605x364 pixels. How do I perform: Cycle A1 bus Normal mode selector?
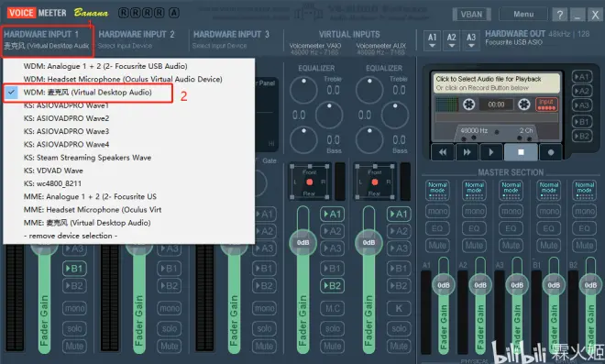437,190
